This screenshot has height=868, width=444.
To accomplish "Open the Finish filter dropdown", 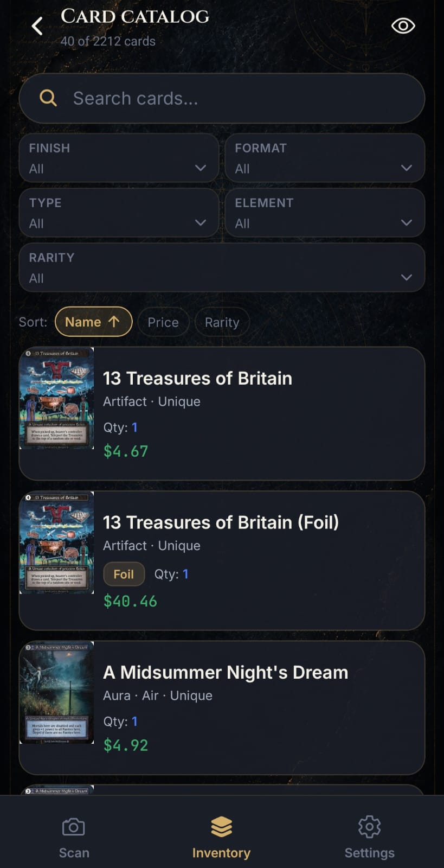I will (x=119, y=158).
